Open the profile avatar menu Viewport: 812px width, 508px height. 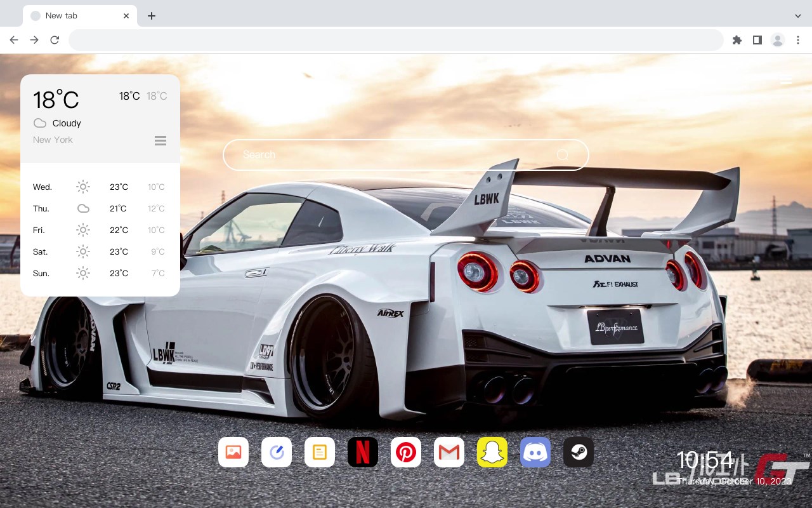point(778,40)
